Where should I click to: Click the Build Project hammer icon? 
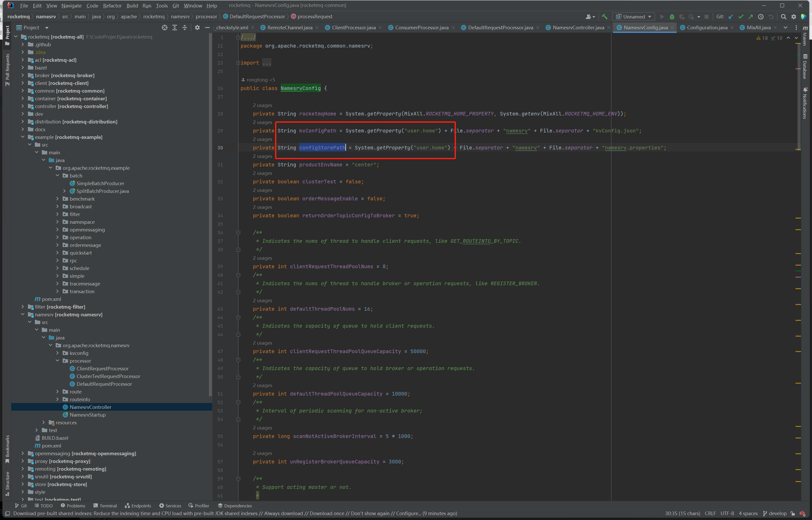tap(605, 16)
